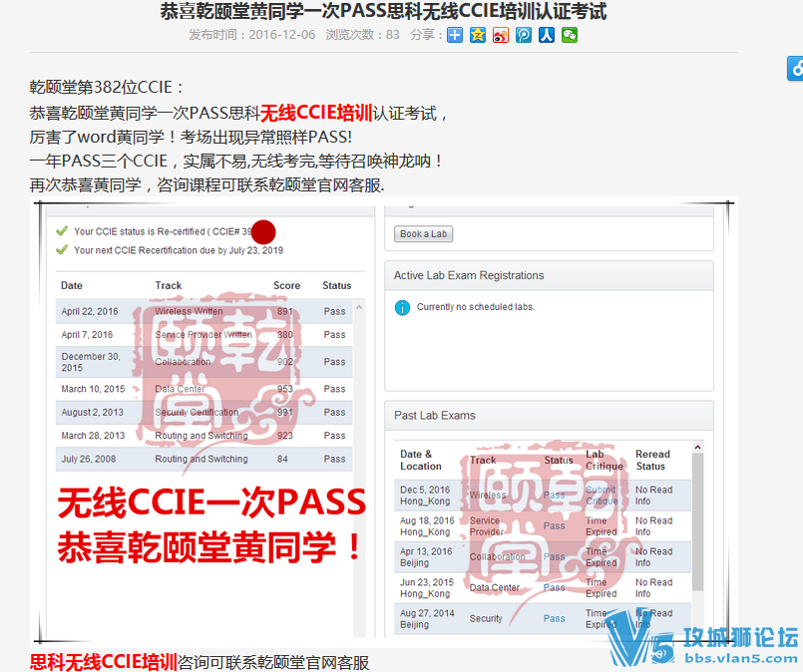Click the article title heading
Viewport: 803px width, 672px height.
pyautogui.click(x=384, y=11)
